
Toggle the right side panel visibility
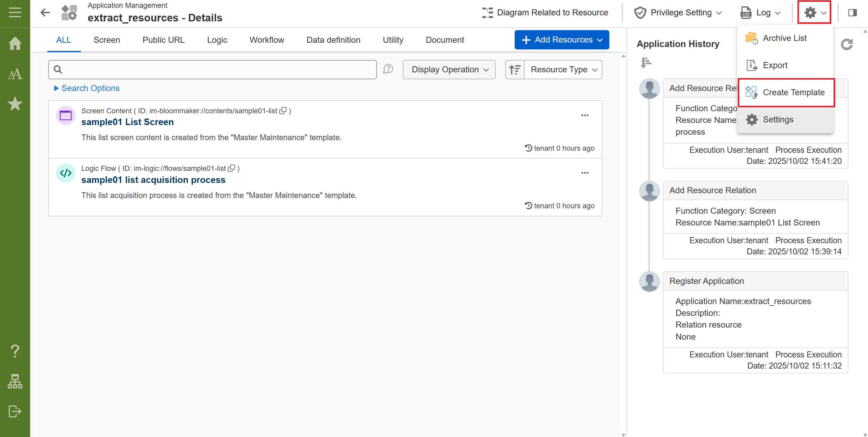tap(852, 13)
